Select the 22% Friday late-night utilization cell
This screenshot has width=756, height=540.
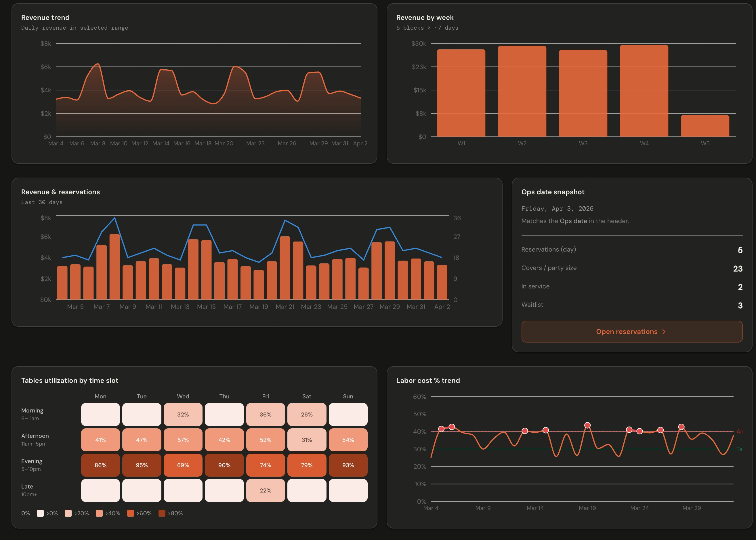click(265, 490)
